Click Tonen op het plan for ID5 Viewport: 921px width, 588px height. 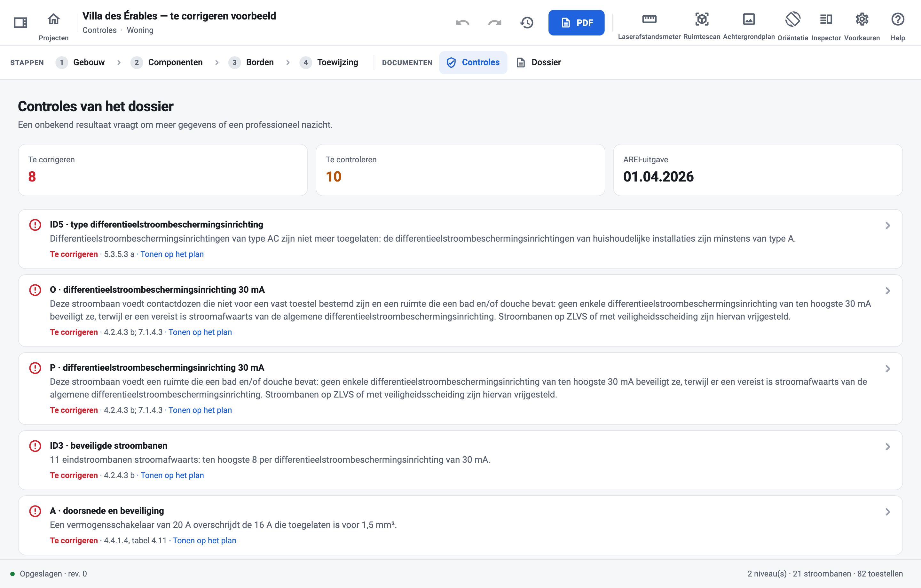pyautogui.click(x=172, y=254)
